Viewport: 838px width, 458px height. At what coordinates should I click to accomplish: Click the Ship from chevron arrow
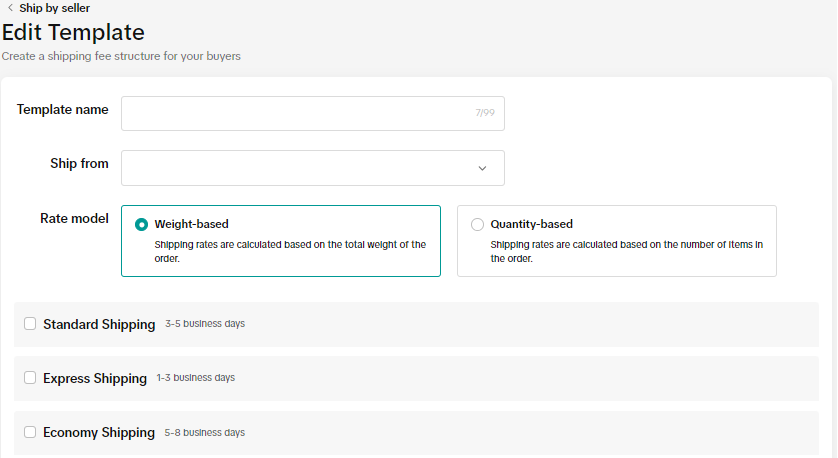(482, 168)
